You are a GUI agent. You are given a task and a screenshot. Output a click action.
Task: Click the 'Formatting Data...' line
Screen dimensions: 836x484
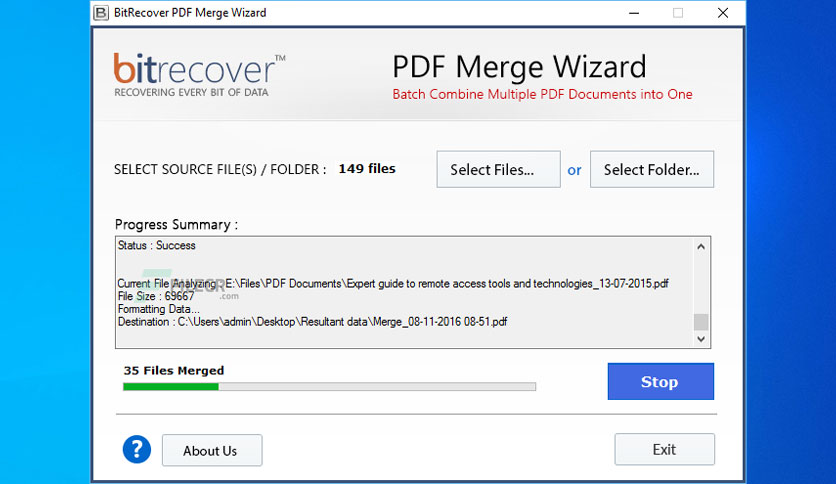158,309
